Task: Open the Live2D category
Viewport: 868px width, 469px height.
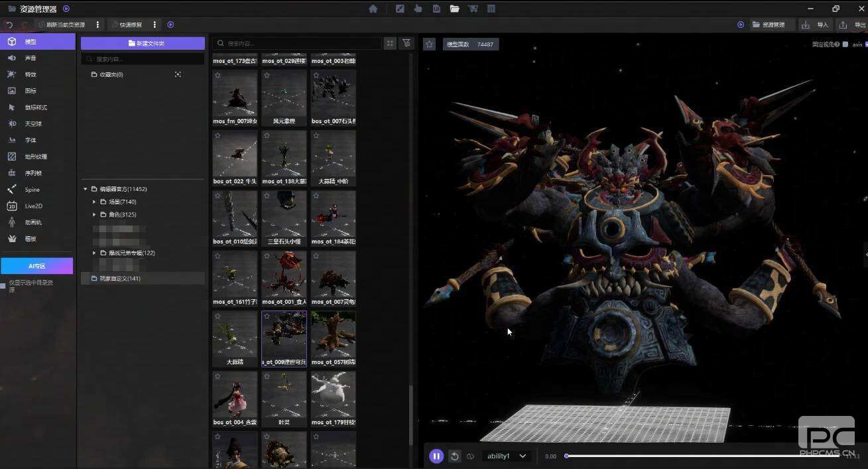Action: pyautogui.click(x=38, y=206)
